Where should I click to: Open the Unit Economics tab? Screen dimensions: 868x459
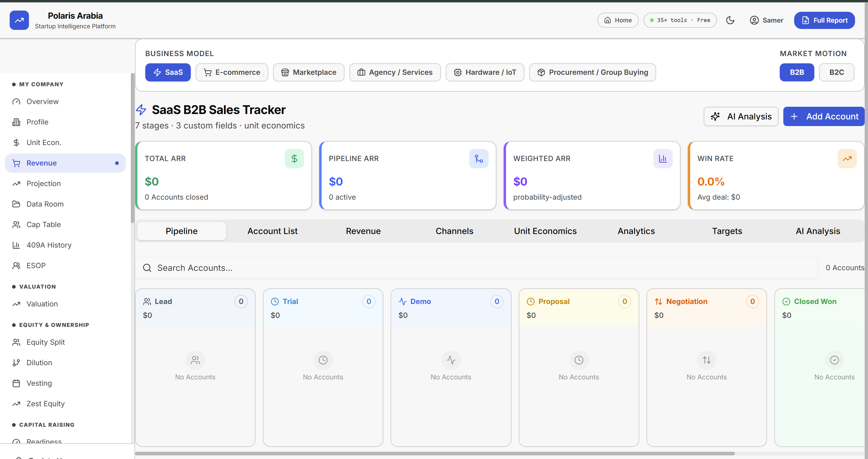545,231
